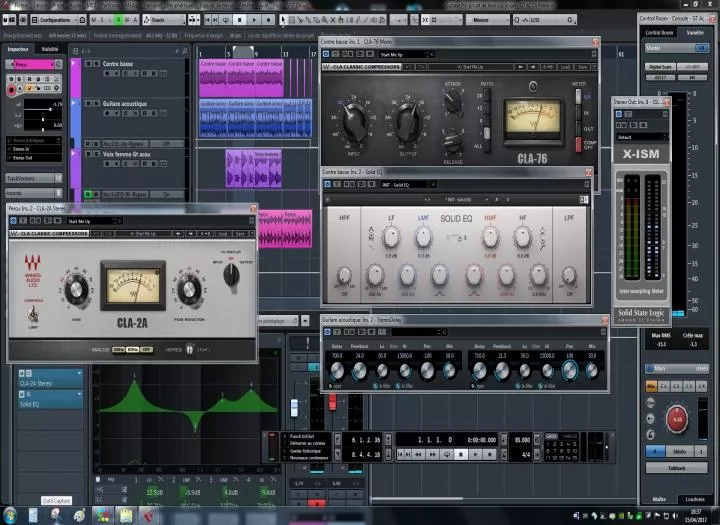
Task: Click record enable button in the Inspector
Action: 11,90
